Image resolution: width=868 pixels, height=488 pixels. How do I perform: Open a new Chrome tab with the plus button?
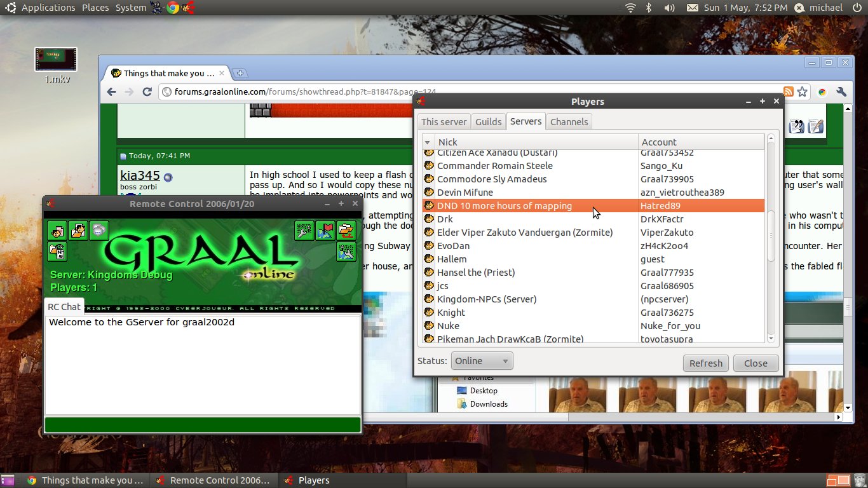240,73
